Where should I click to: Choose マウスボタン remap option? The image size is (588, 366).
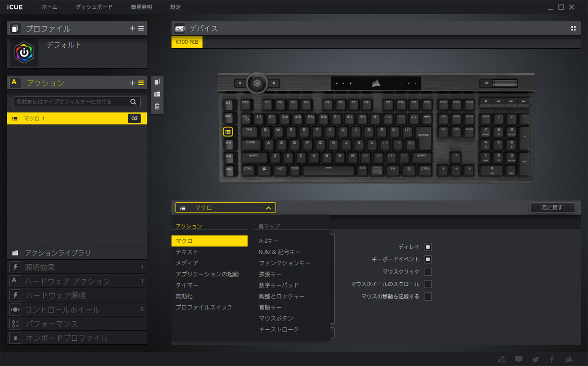(x=276, y=318)
